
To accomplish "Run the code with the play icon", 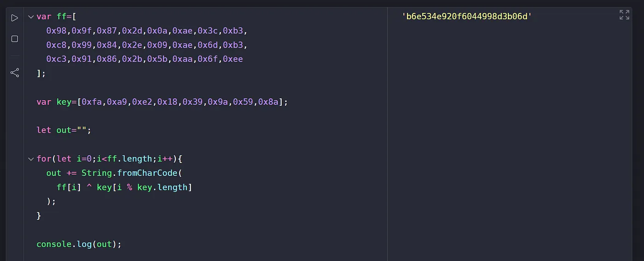I will (x=15, y=18).
